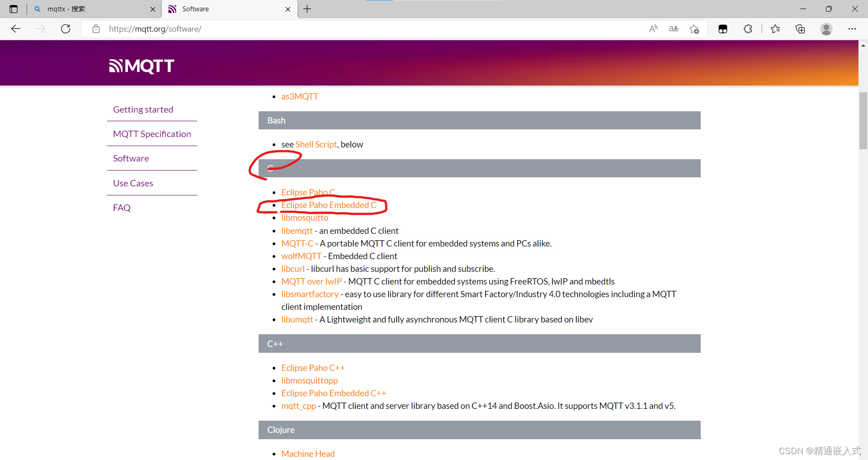This screenshot has height=460, width=868.
Task: Open the Extensions puzzle icon
Action: click(x=748, y=29)
